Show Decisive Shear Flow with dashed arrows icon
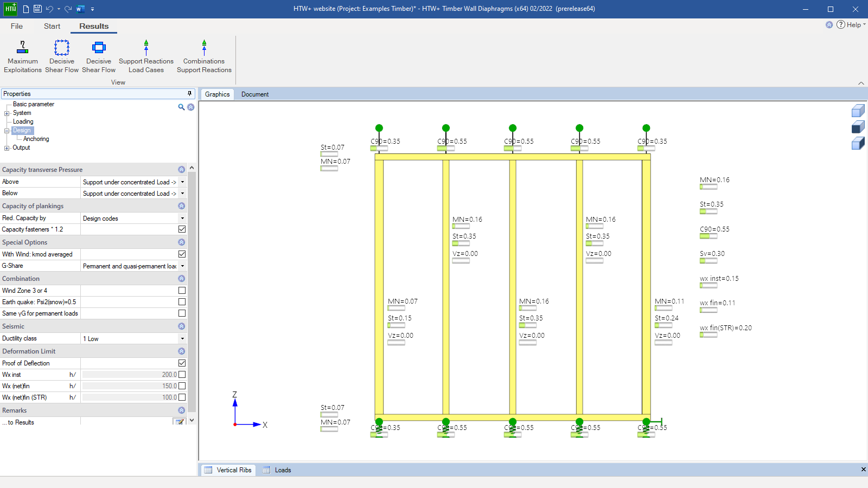868x488 pixels. (x=62, y=56)
